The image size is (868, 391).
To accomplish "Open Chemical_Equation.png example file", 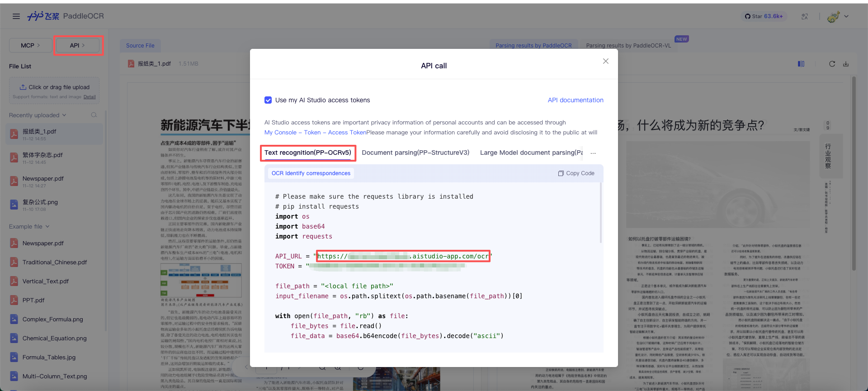I will coord(54,338).
